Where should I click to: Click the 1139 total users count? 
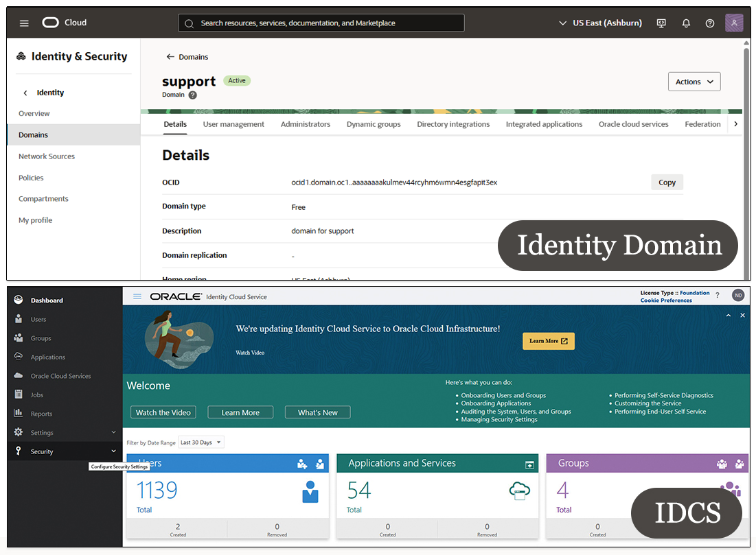(157, 491)
